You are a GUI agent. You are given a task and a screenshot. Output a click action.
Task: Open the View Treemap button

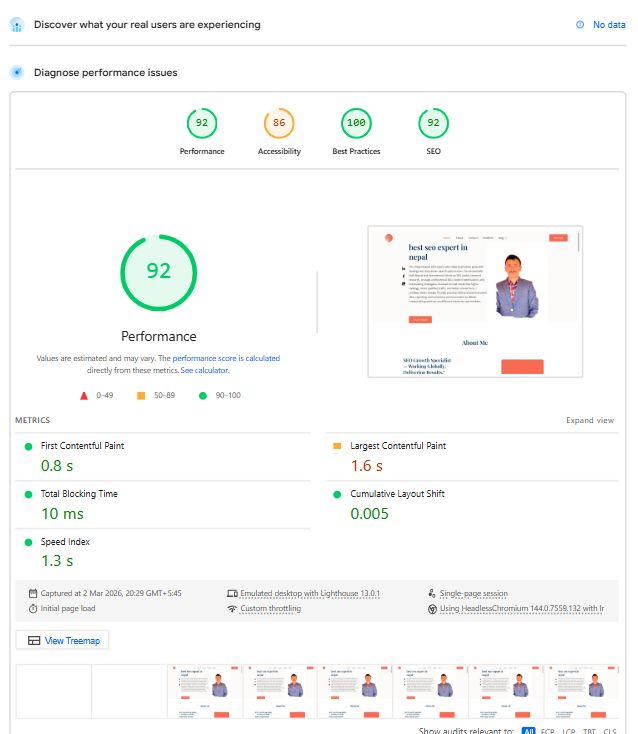62,640
